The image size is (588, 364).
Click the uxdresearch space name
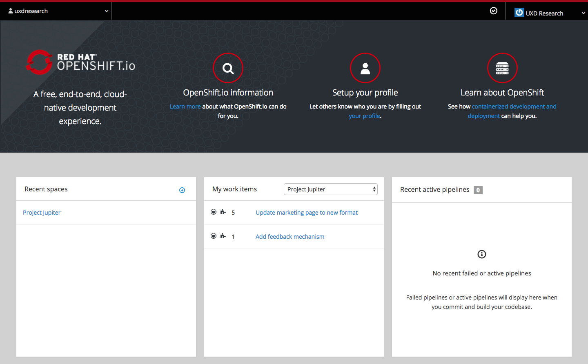31,11
